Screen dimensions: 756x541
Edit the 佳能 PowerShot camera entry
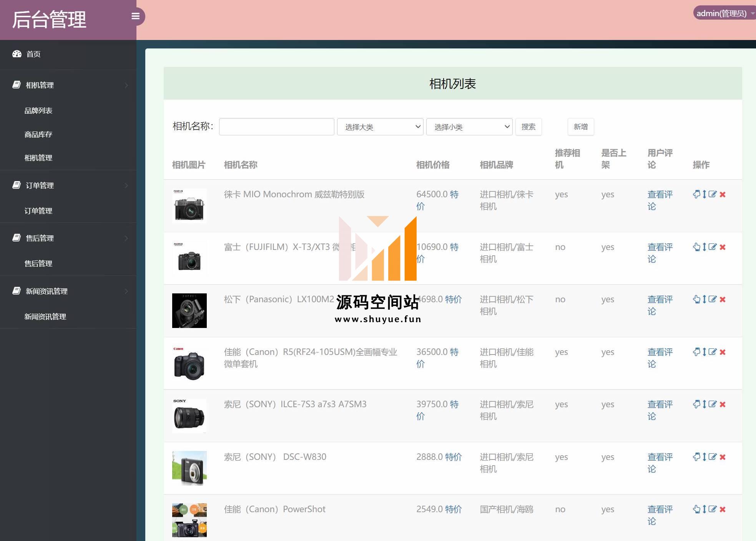coord(713,509)
